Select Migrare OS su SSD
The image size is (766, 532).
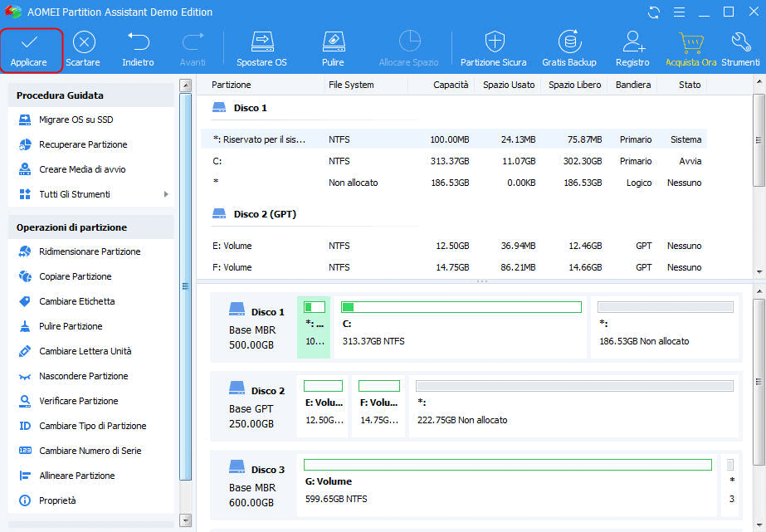tap(76, 120)
